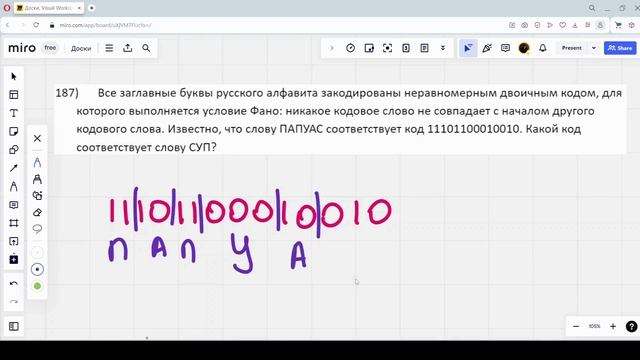Select the Sticky note tool
The width and height of the screenshot is (640, 360).
coord(13,131)
